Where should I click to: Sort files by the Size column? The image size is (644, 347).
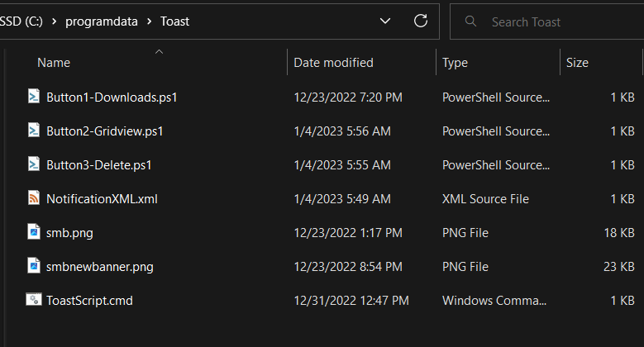click(x=577, y=63)
